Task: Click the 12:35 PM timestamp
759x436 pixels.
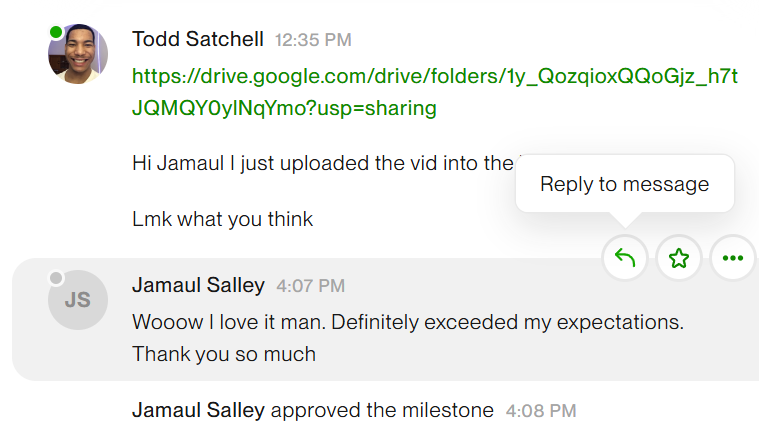Action: click(313, 40)
